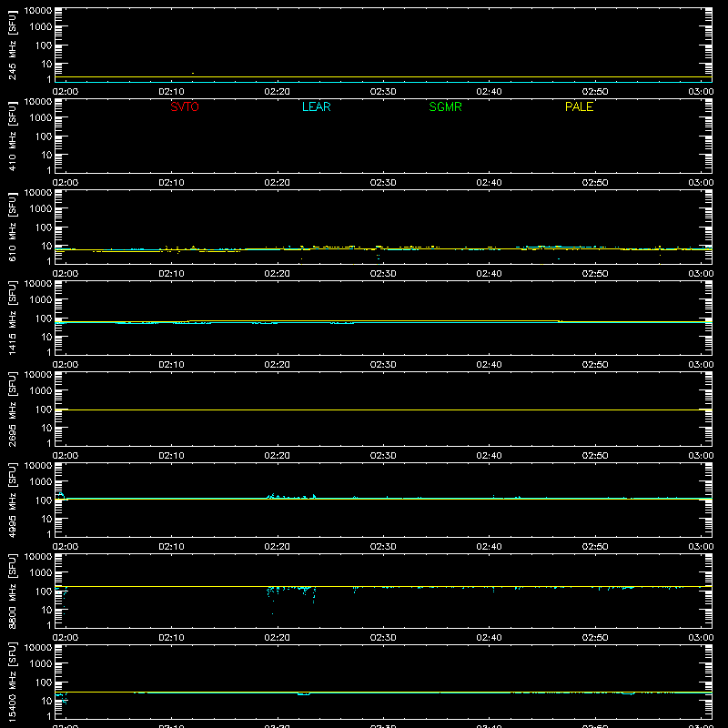
Task: Click 02:30 time label below 1415 MHz panel
Action: [x=383, y=365]
